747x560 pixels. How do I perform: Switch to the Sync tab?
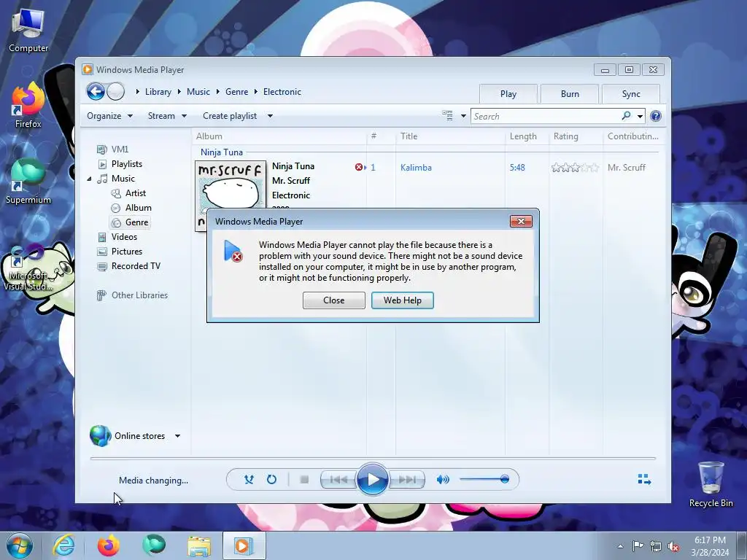click(x=631, y=94)
